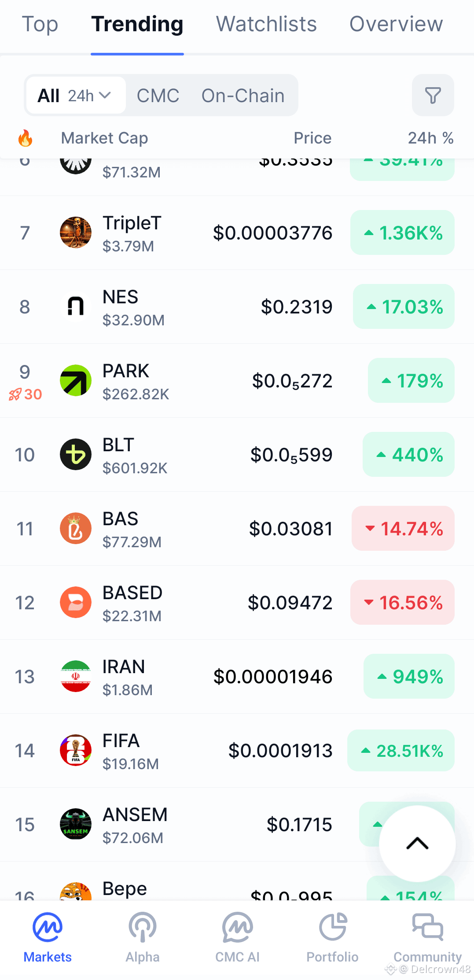
Task: Tap the scroll-to-top arrow button
Action: click(x=417, y=844)
